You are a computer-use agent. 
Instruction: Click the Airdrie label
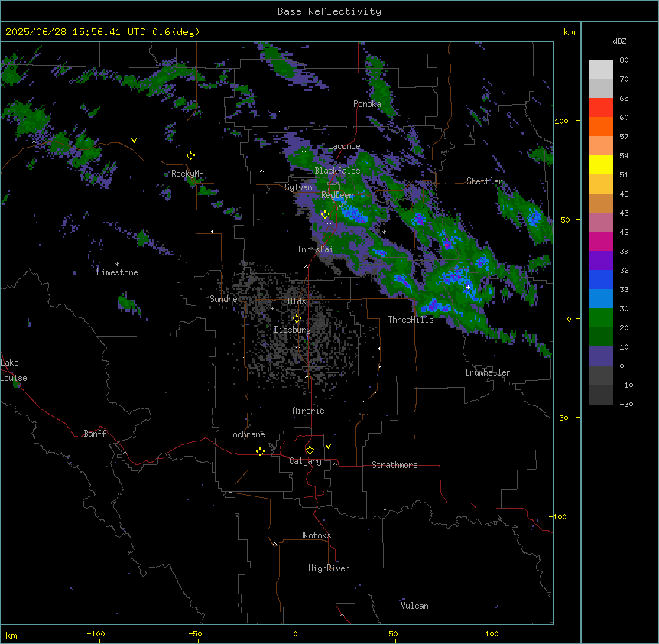(309, 411)
